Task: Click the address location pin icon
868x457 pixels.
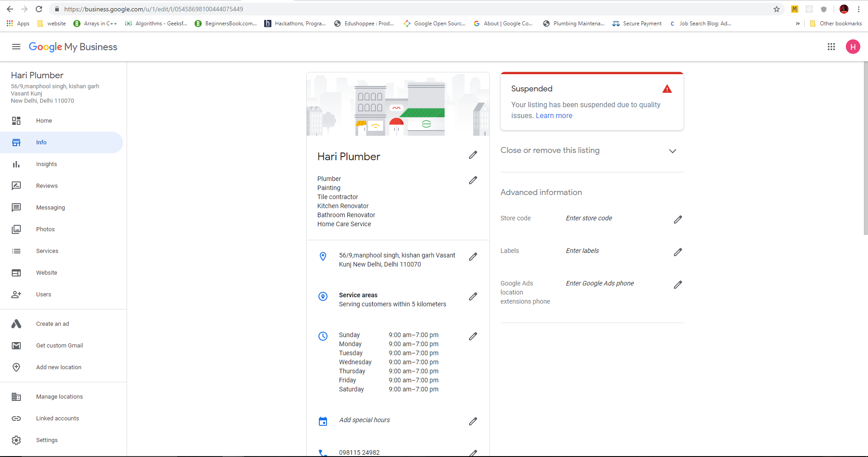Action: click(x=323, y=257)
